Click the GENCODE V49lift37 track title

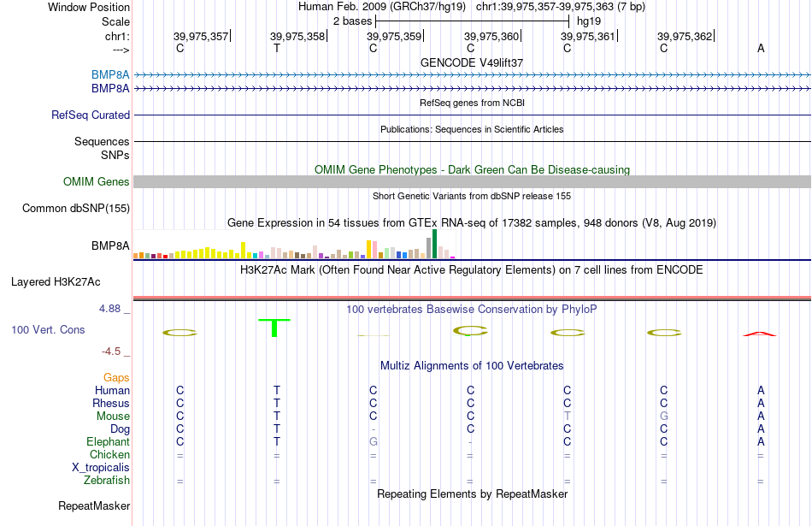472,62
